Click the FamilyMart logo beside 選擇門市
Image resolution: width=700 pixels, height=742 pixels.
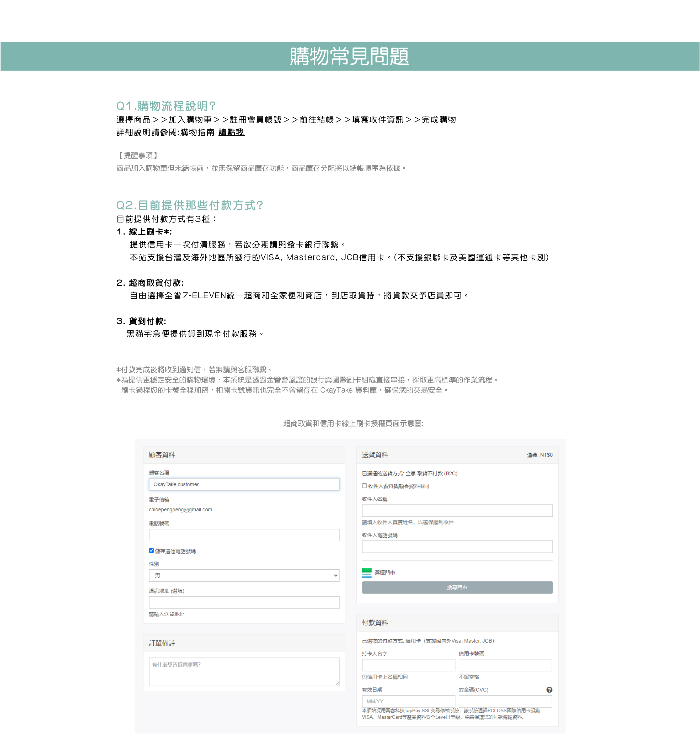coord(367,573)
